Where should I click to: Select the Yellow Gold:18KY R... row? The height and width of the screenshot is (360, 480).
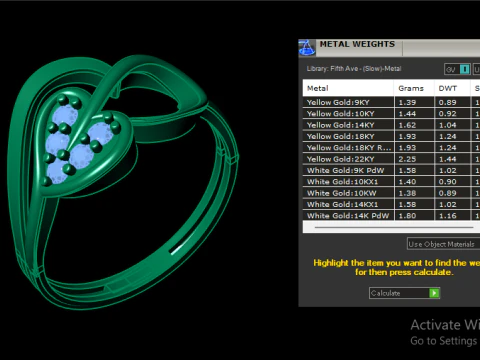click(x=391, y=148)
